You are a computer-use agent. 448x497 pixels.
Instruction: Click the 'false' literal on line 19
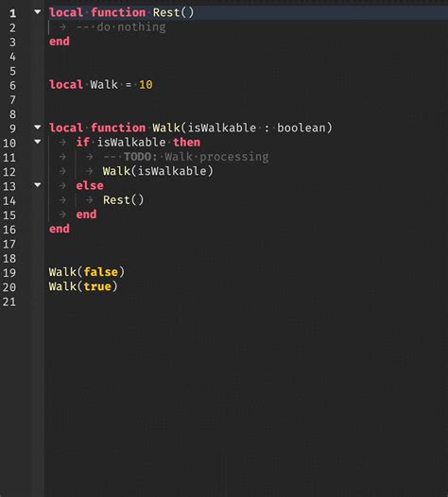pos(101,272)
